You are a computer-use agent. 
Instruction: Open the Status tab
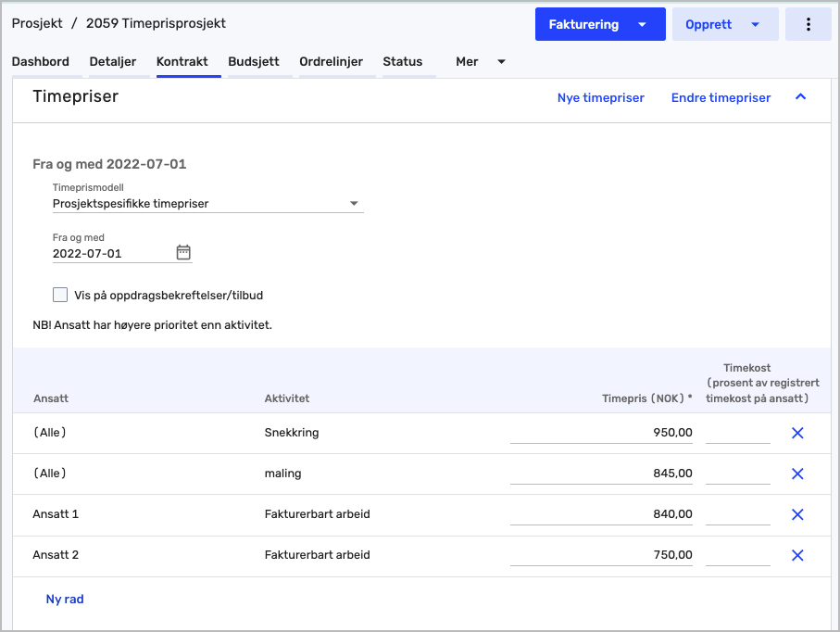tap(402, 62)
